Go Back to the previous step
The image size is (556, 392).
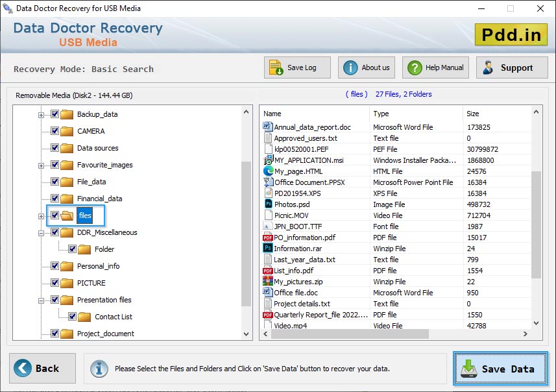pyautogui.click(x=43, y=368)
